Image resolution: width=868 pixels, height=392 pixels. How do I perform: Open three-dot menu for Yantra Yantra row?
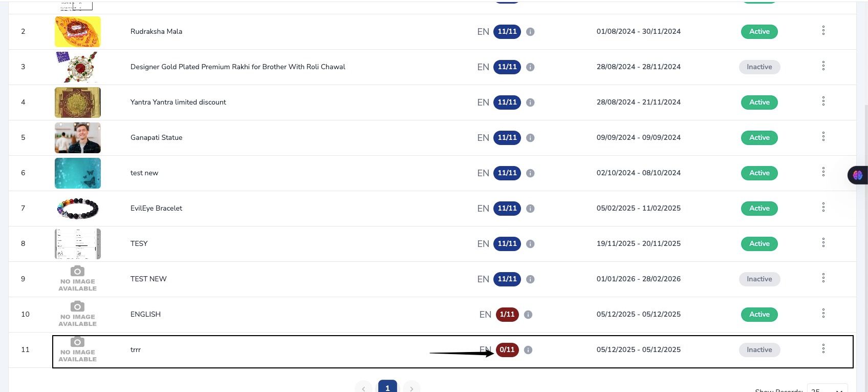pyautogui.click(x=823, y=101)
